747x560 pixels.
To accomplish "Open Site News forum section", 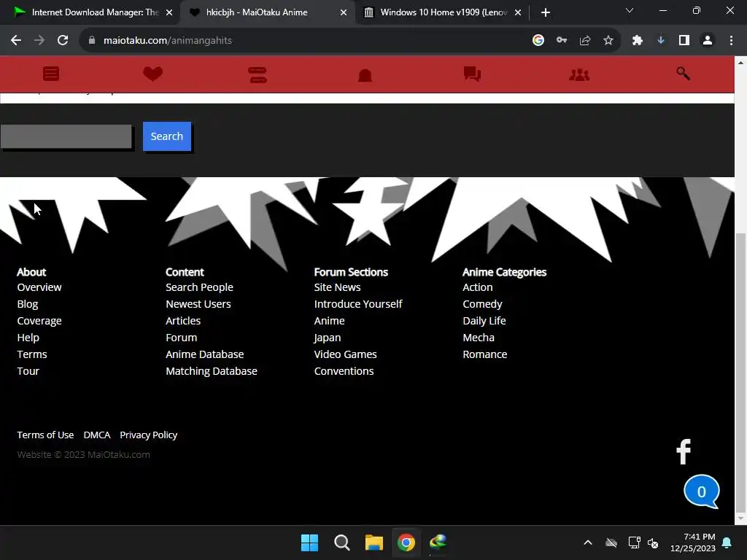I will pos(337,287).
